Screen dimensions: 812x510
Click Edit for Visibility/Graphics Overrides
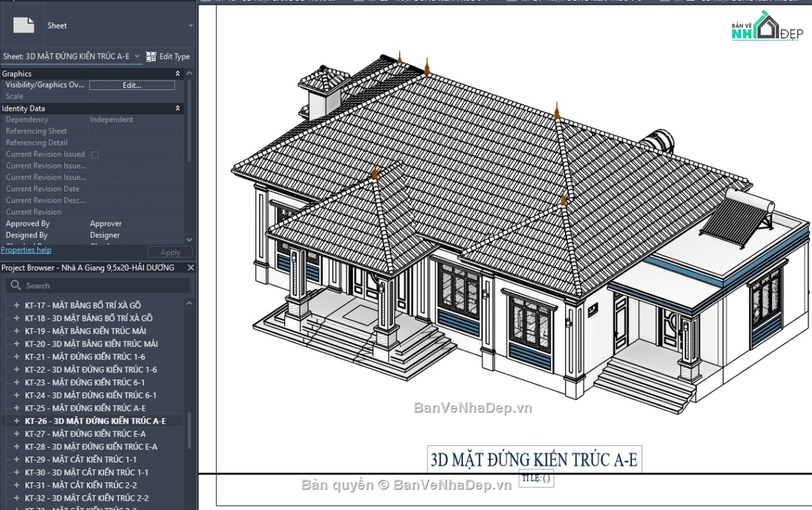[x=132, y=85]
